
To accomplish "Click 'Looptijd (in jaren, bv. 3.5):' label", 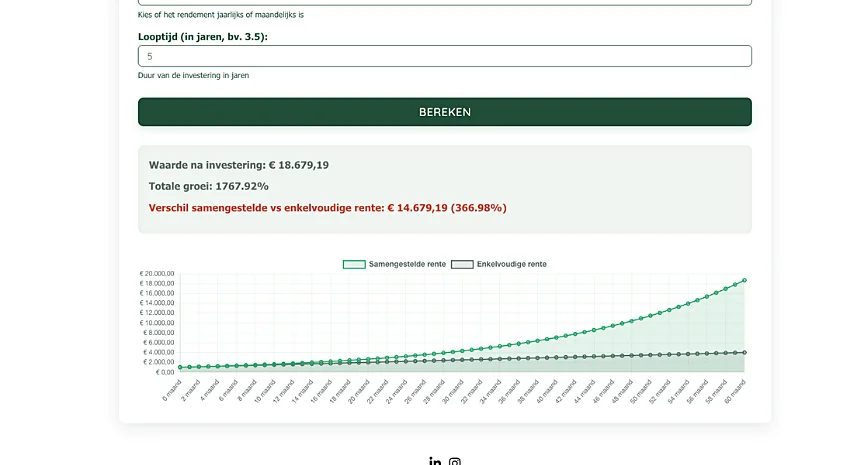I will 203,37.
